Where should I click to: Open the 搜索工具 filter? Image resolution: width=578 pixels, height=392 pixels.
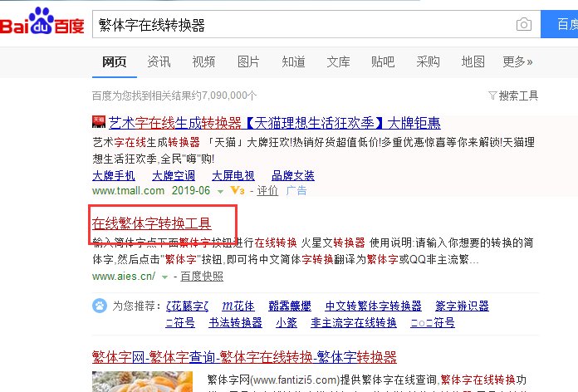pos(513,96)
